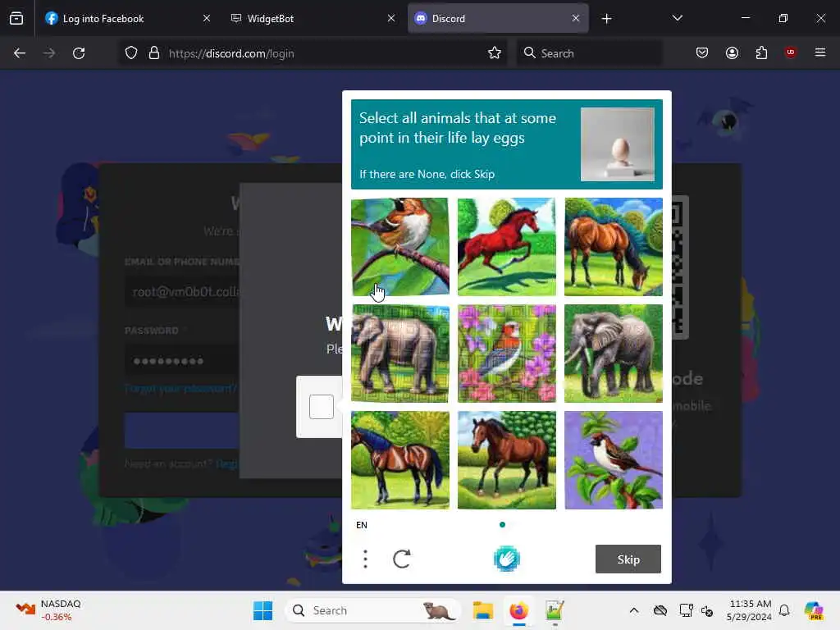840x630 pixels.
Task: Click the Skip button in the captcha
Action: click(x=628, y=559)
